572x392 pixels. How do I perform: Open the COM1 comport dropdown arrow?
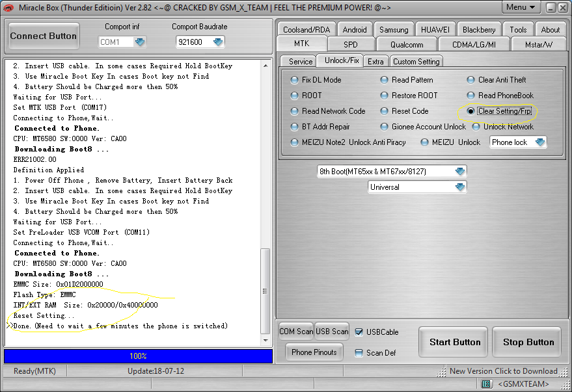coord(140,42)
